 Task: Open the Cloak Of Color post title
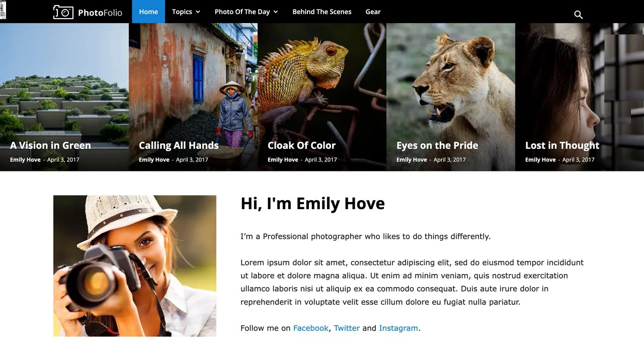pyautogui.click(x=301, y=145)
